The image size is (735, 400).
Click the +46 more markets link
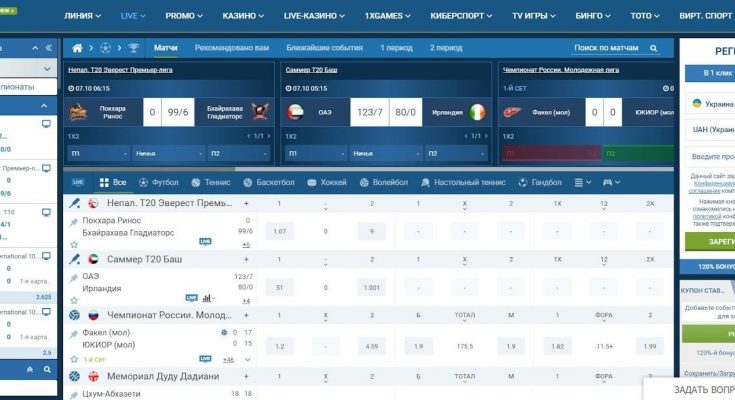coord(228,358)
